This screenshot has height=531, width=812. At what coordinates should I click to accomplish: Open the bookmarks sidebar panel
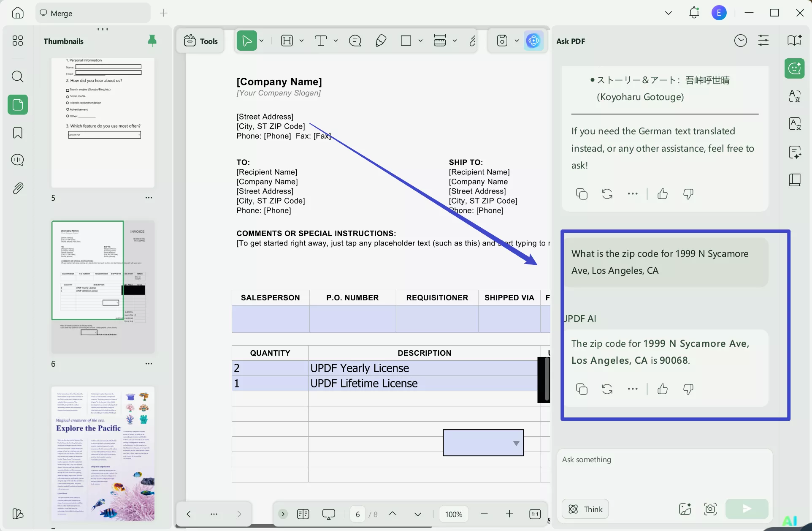pos(18,133)
